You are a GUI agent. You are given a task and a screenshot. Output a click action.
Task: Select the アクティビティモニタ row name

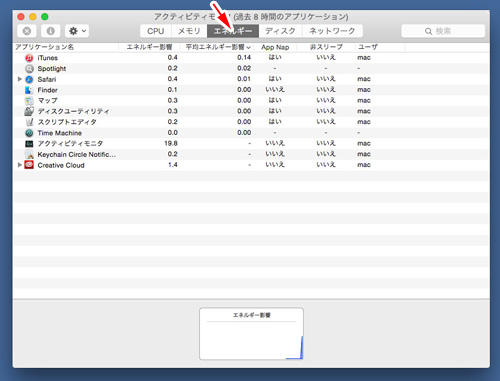[70, 144]
